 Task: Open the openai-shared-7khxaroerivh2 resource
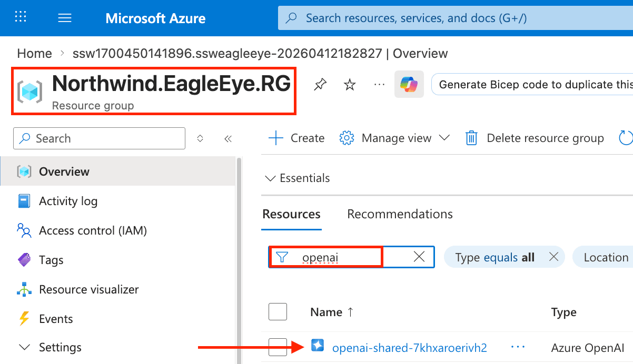(x=409, y=348)
